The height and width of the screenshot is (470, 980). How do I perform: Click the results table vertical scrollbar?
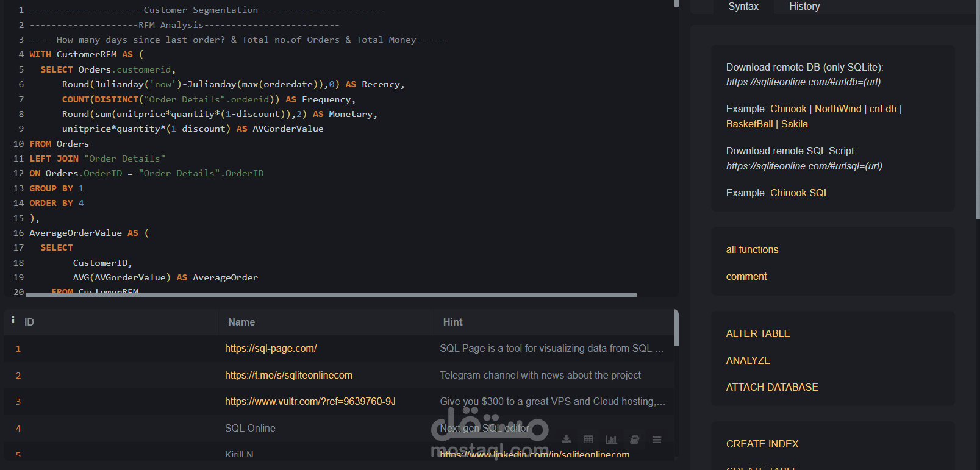[x=676, y=328]
